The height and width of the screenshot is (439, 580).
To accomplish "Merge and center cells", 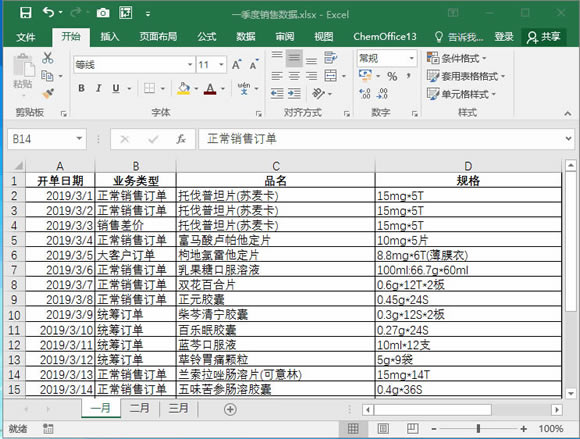I will click(x=331, y=75).
